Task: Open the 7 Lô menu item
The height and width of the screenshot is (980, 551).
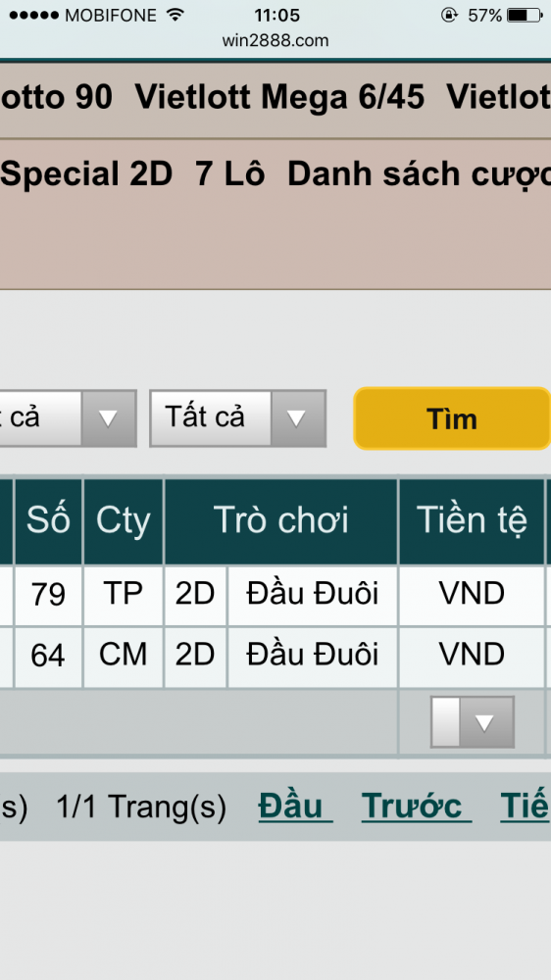Action: coord(230,173)
